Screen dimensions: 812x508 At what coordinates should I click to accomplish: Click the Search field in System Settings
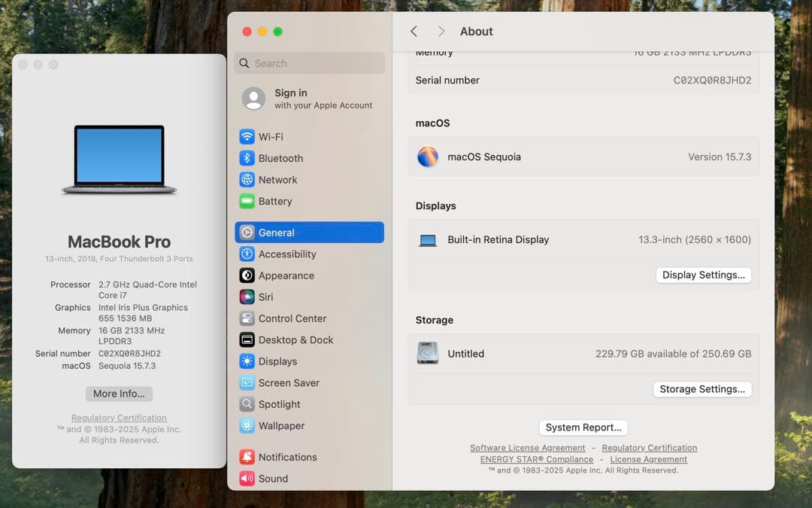tap(308, 63)
